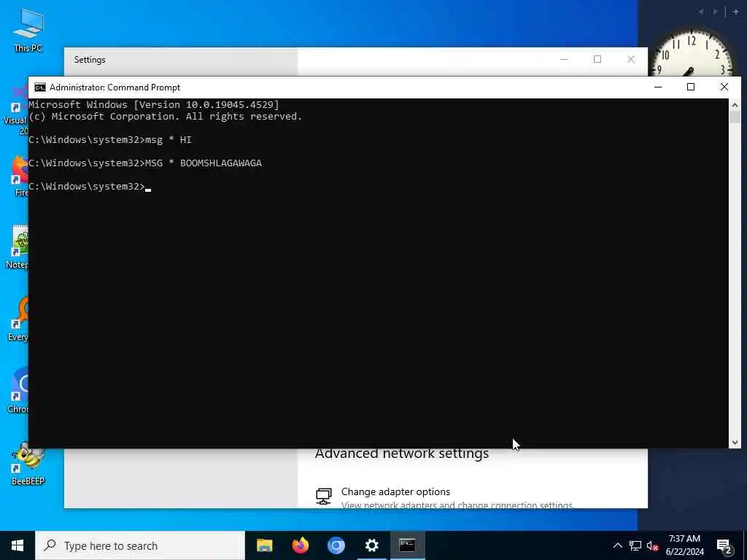Minimize the Settings window
The width and height of the screenshot is (747, 560).
pyautogui.click(x=564, y=60)
